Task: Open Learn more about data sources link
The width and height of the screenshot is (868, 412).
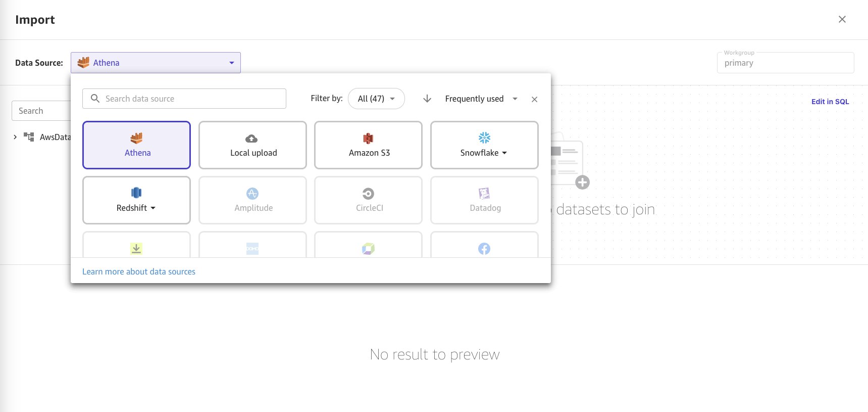Action: [139, 271]
